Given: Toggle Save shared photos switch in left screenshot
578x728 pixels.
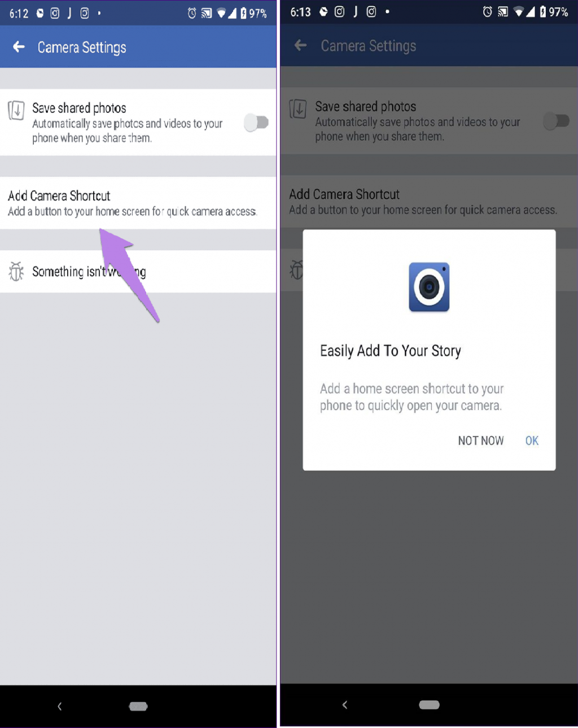Looking at the screenshot, I should [x=256, y=122].
